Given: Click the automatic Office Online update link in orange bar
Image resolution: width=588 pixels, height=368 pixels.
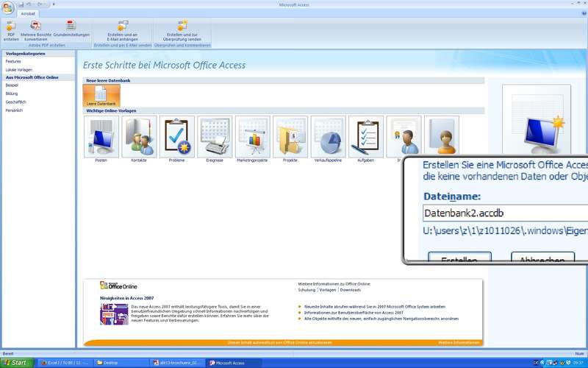Looking at the screenshot, I should click(x=280, y=342).
